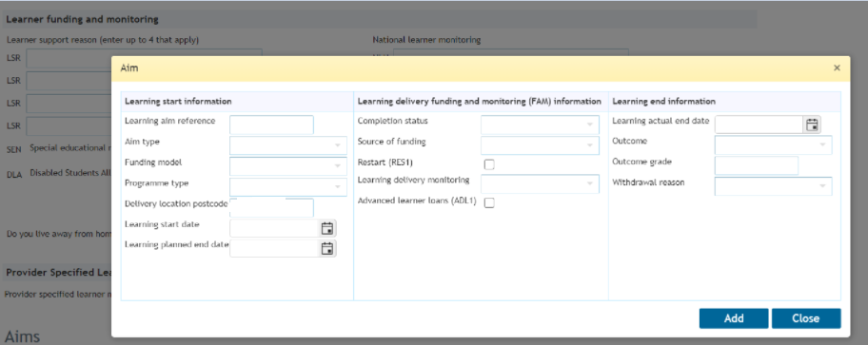868x345 pixels.
Task: Click the National learner monitoring field behind the dialog
Action: [x=511, y=52]
